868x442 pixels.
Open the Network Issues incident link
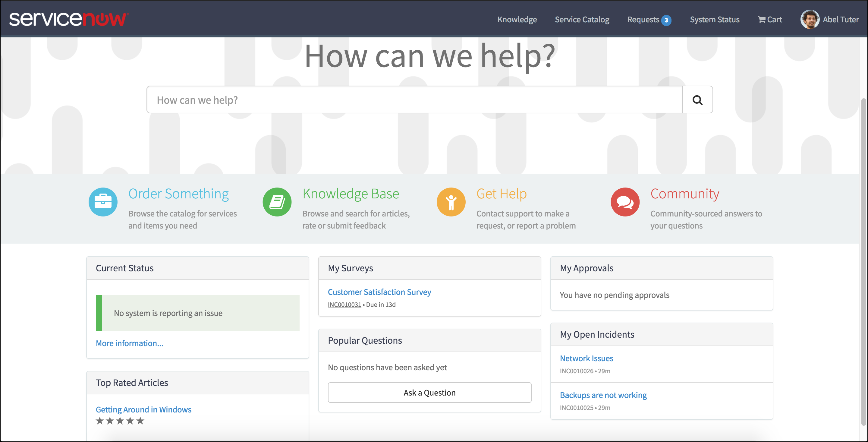pos(586,358)
